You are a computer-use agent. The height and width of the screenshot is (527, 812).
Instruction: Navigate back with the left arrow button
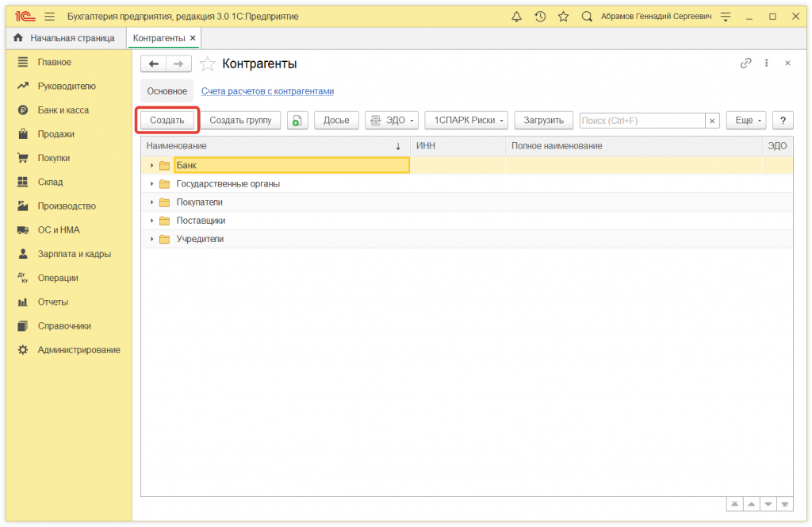point(154,64)
